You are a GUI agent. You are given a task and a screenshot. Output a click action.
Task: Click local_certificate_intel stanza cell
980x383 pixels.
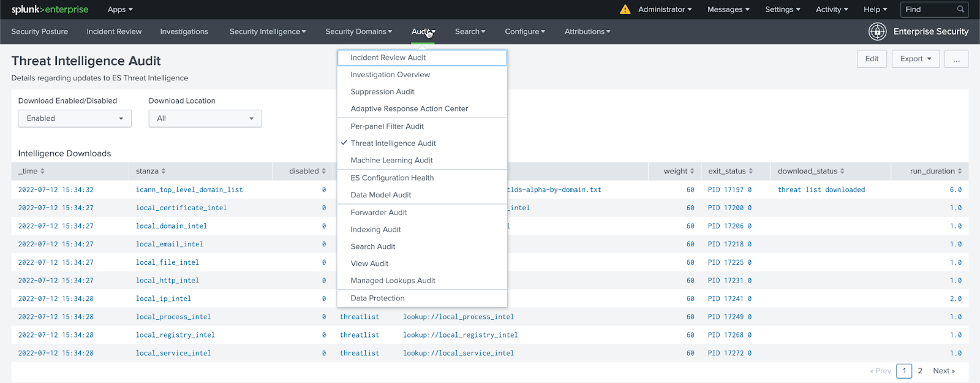[x=181, y=208]
